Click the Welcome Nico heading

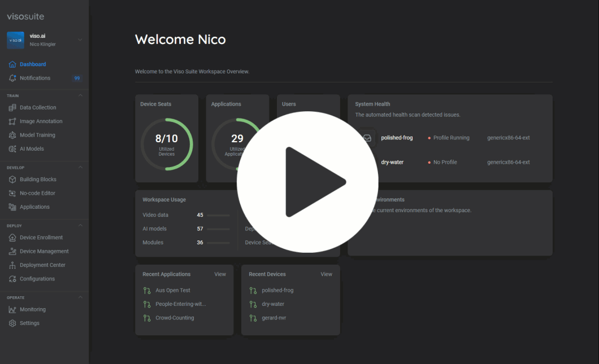click(x=180, y=40)
